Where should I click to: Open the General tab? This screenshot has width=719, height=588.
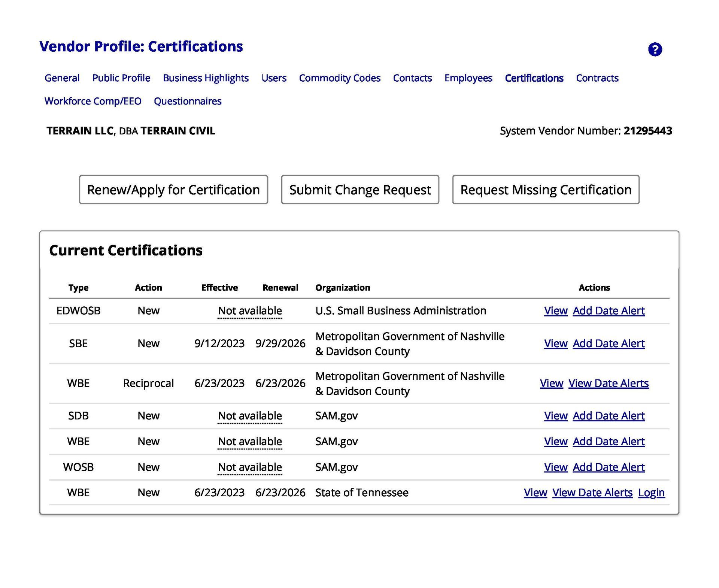tap(62, 78)
